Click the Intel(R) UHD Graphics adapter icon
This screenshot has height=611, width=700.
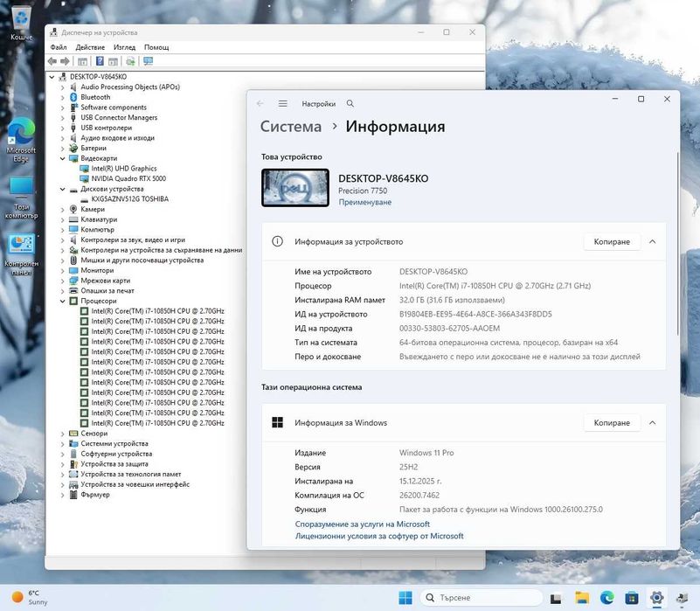click(x=84, y=169)
